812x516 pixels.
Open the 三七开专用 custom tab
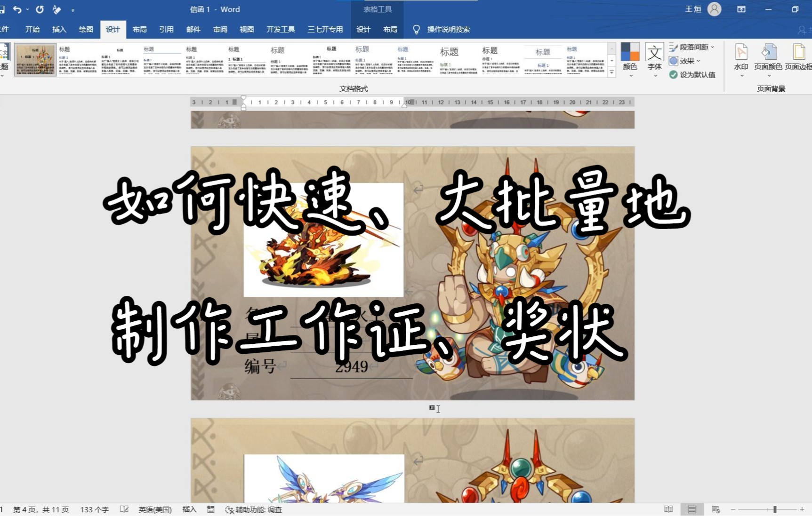325,30
